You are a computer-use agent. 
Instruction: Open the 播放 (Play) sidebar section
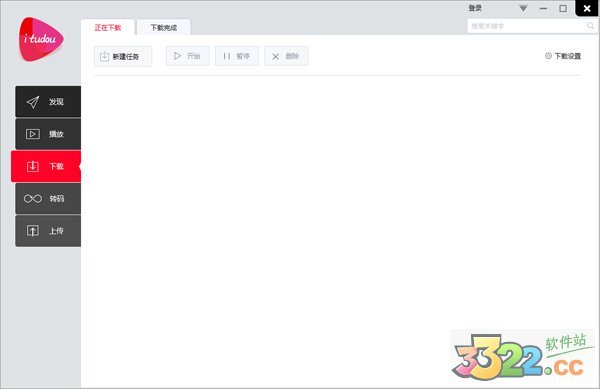(x=48, y=134)
